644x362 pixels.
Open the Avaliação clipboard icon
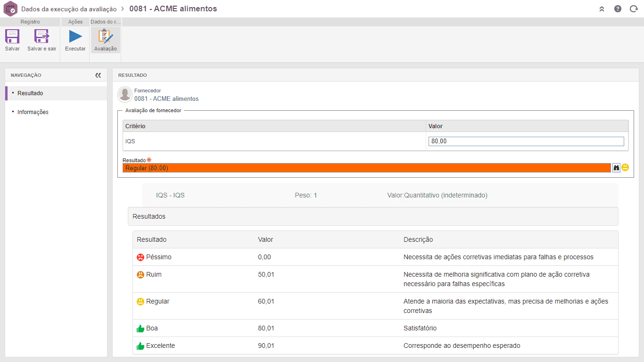pos(105,37)
